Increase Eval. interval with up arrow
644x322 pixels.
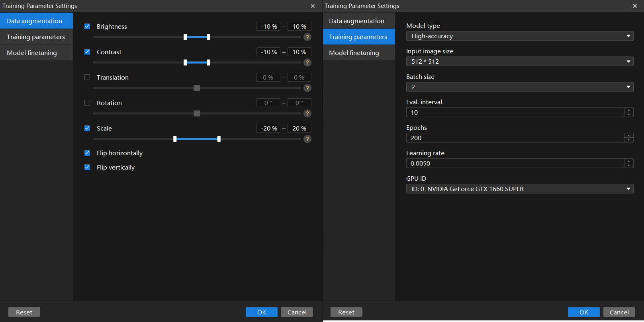[629, 110]
